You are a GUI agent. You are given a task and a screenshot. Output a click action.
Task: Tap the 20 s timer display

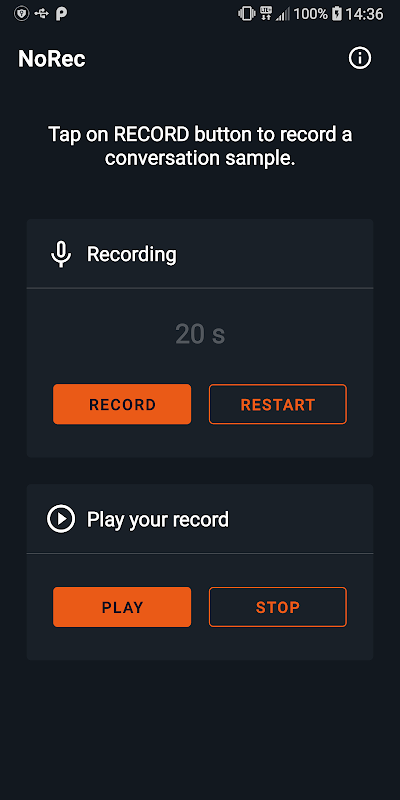click(200, 334)
